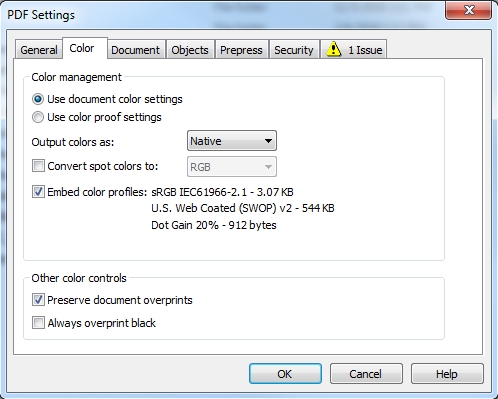Click sRGB IEC61966-2.1 - 3.07 KB text
The height and width of the screenshot is (399, 498).
(x=222, y=192)
